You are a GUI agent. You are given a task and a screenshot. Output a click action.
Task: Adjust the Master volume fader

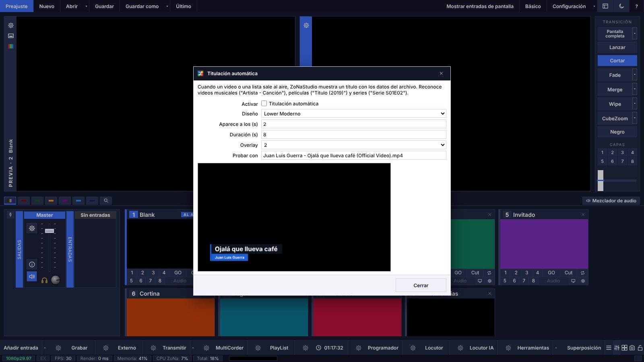(x=50, y=231)
